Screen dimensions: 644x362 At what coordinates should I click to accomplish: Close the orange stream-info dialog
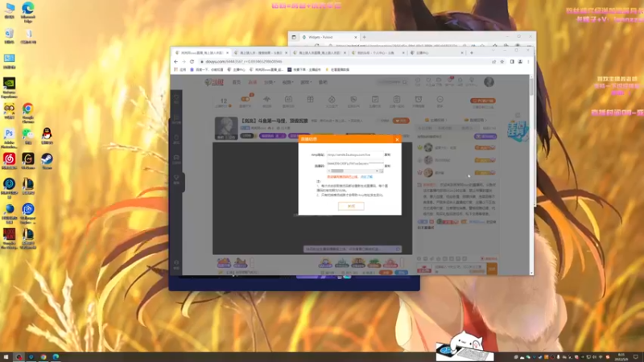pos(397,139)
